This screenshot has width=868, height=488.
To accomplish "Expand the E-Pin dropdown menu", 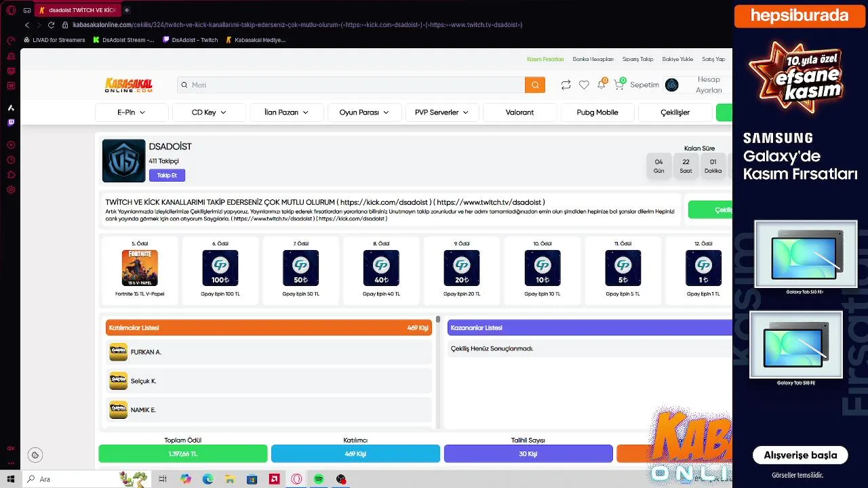I will tap(132, 113).
